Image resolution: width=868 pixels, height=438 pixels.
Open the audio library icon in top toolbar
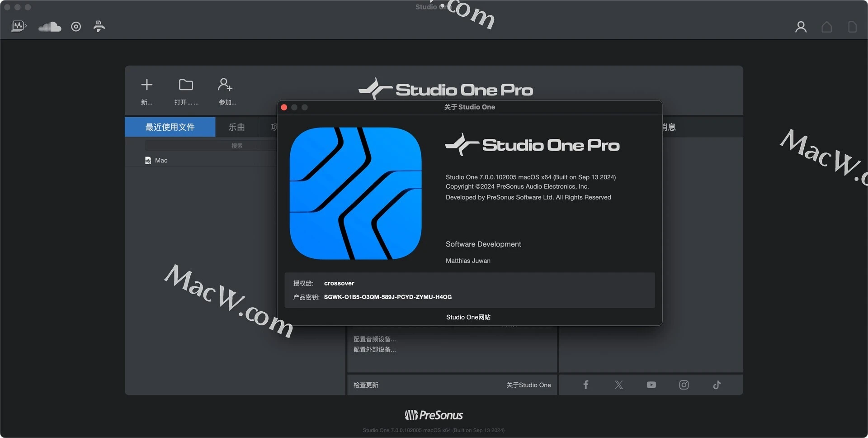19,26
